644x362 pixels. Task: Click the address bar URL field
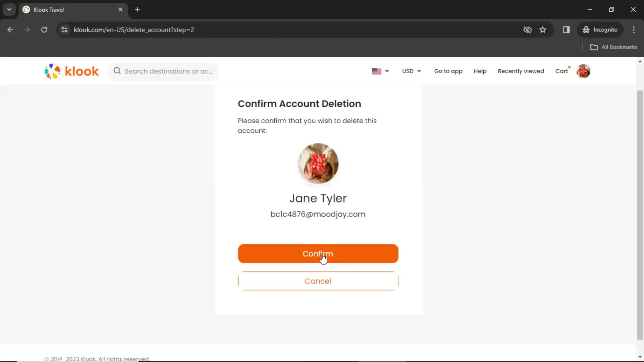pos(135,29)
